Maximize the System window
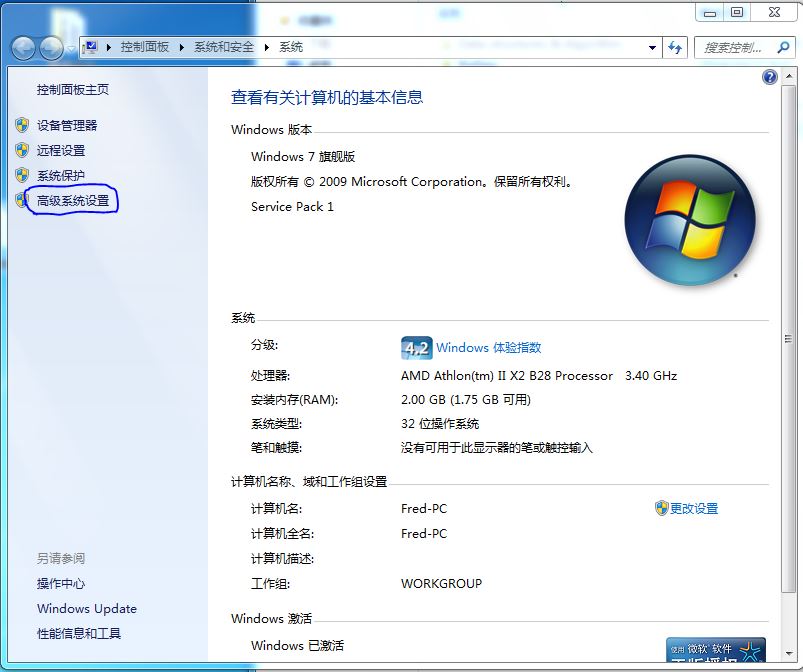The image size is (803, 672). (737, 13)
